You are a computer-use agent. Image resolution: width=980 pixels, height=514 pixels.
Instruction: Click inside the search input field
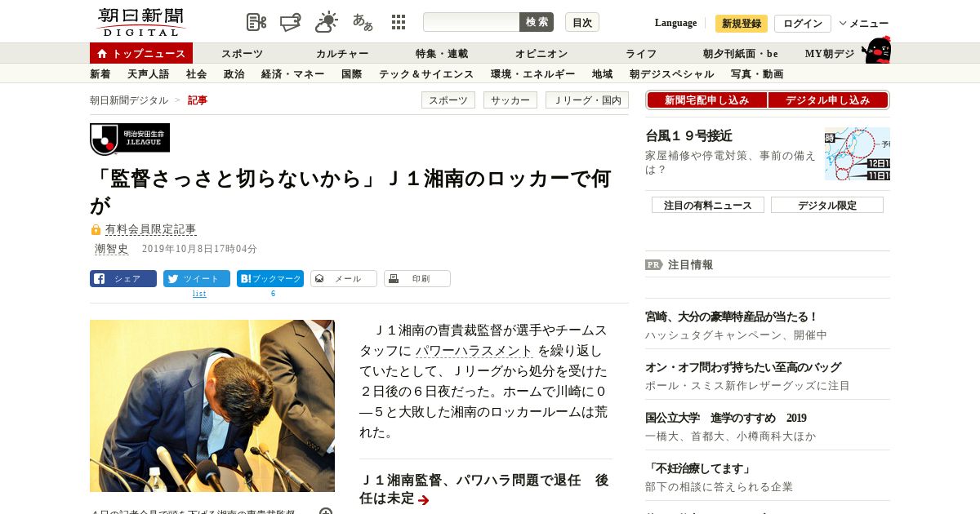(x=471, y=22)
